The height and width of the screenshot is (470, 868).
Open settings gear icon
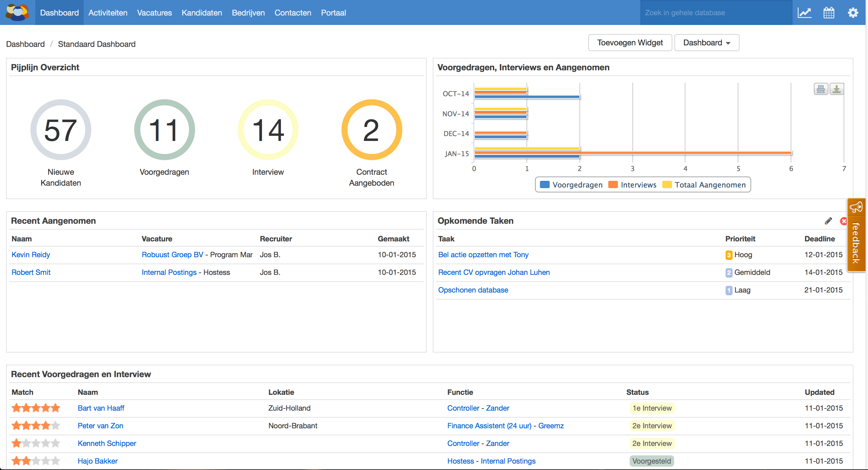853,13
